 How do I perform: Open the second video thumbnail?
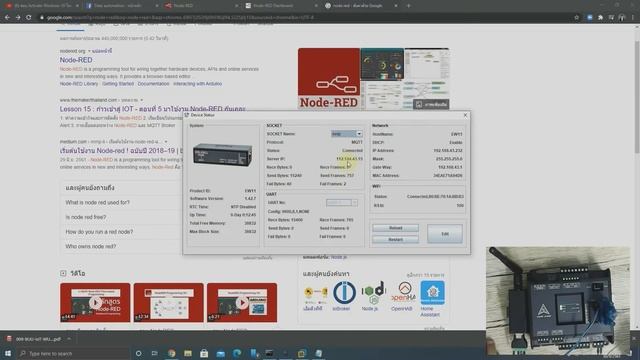coord(169,302)
